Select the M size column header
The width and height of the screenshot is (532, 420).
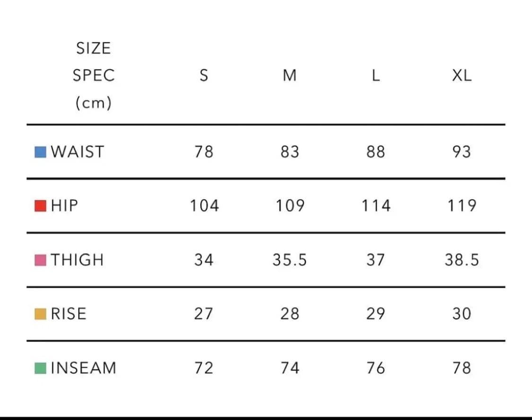[289, 76]
